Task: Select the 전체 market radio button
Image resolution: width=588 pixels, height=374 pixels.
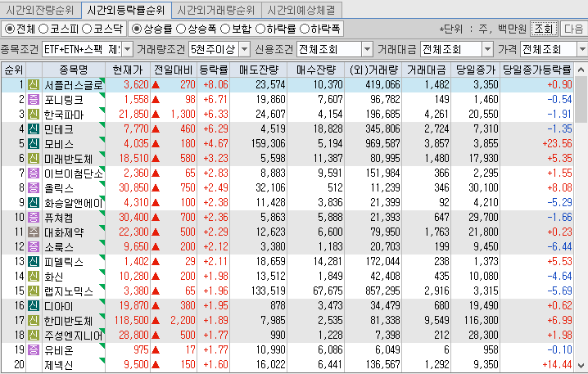Action: 9,29
